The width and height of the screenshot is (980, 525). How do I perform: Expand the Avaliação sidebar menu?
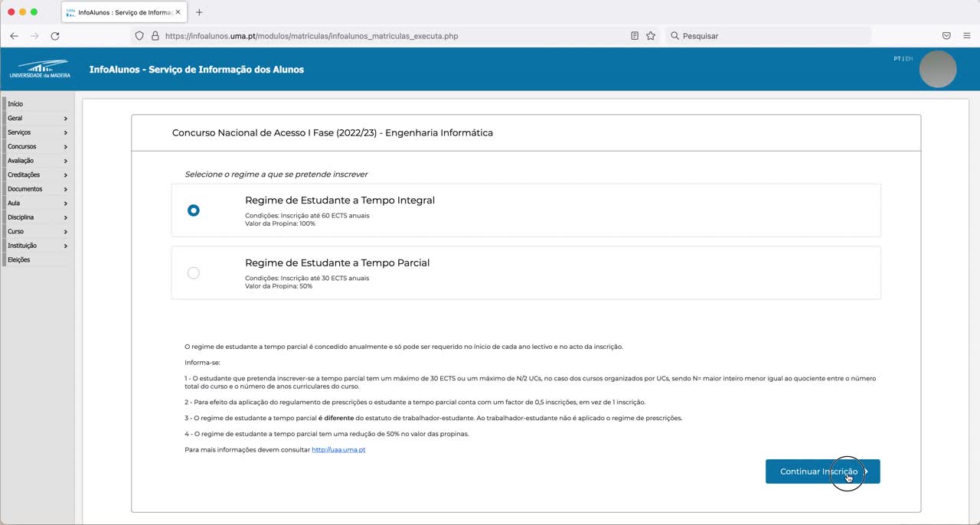tap(36, 161)
